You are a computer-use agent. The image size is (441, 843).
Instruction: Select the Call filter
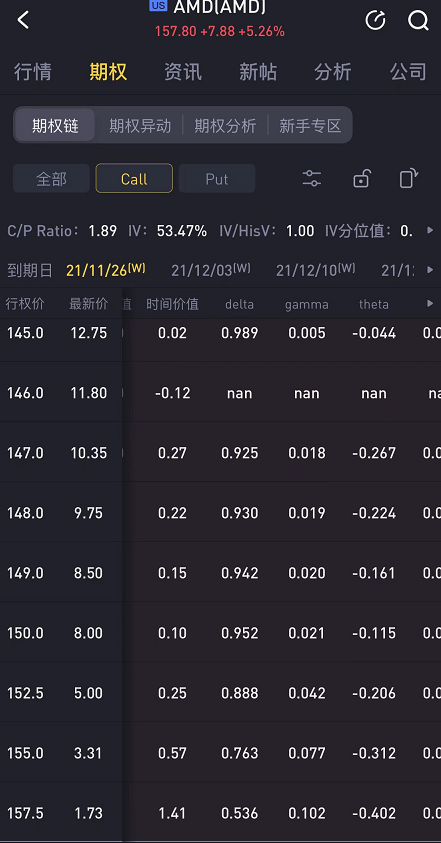coord(134,178)
